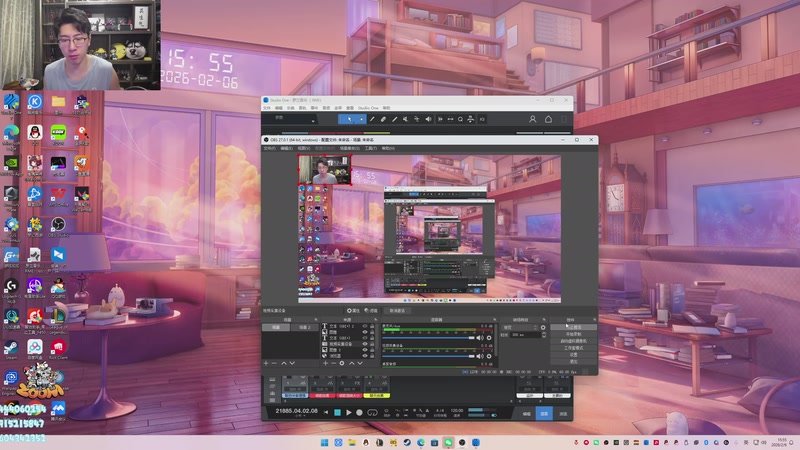Pop out the OBS Sources dock panel
800x450 pixels.
(x=375, y=320)
